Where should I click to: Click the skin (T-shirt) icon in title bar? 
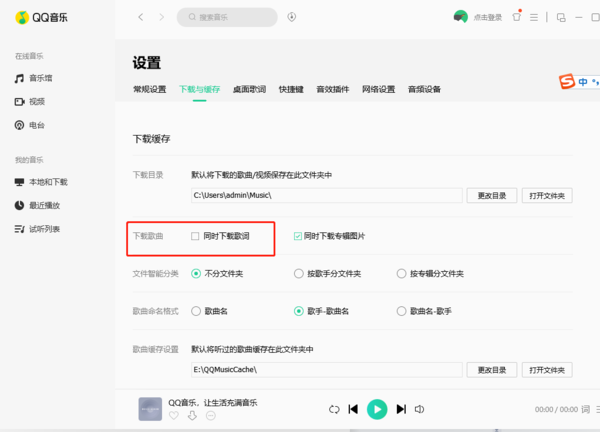point(516,17)
